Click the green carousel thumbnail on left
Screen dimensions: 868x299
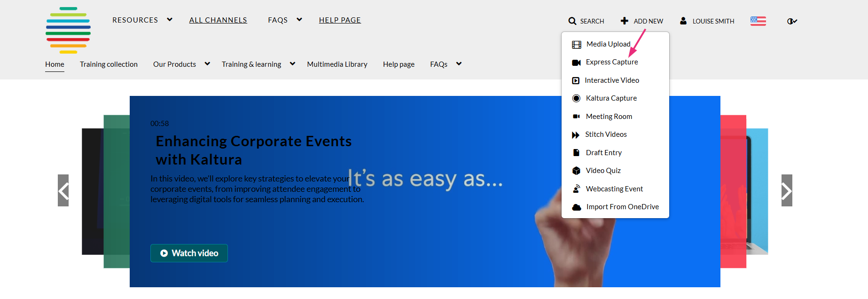(x=117, y=191)
